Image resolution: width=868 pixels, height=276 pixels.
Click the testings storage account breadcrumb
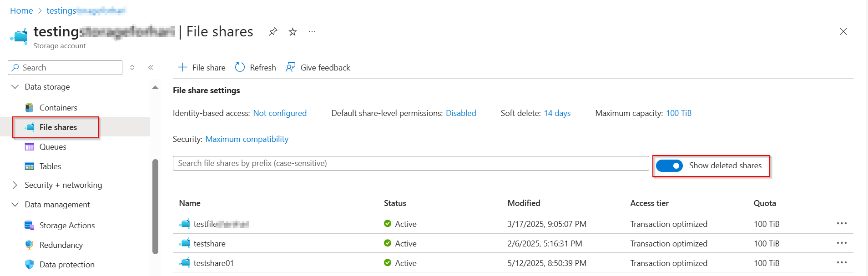point(86,10)
